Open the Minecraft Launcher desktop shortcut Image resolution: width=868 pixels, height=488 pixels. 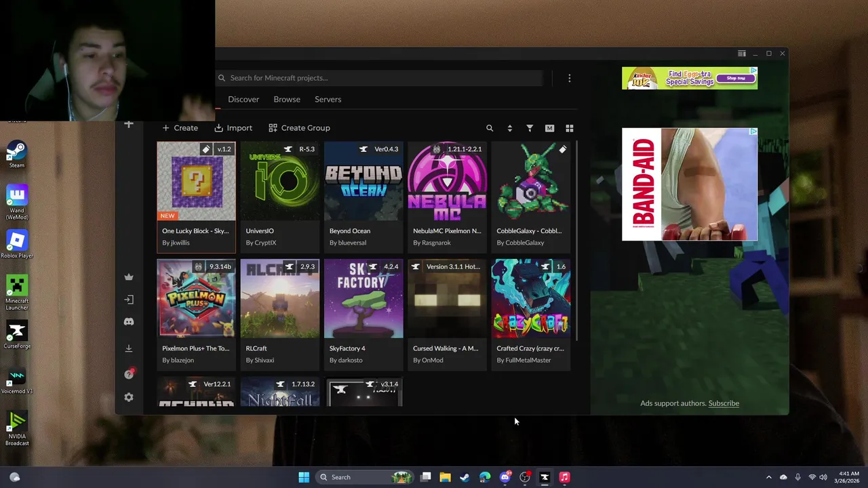pyautogui.click(x=17, y=292)
